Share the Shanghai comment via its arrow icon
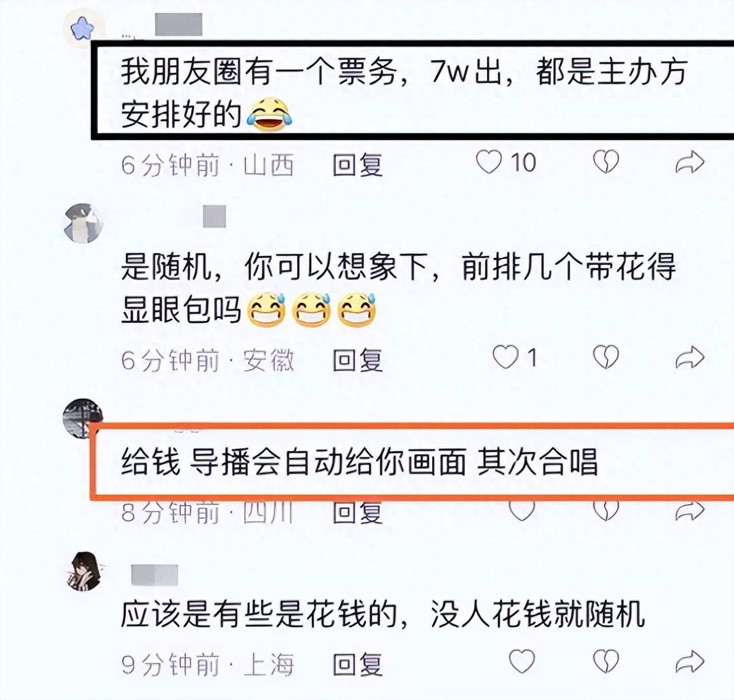Viewport: 734px width, 700px height. coord(690,662)
